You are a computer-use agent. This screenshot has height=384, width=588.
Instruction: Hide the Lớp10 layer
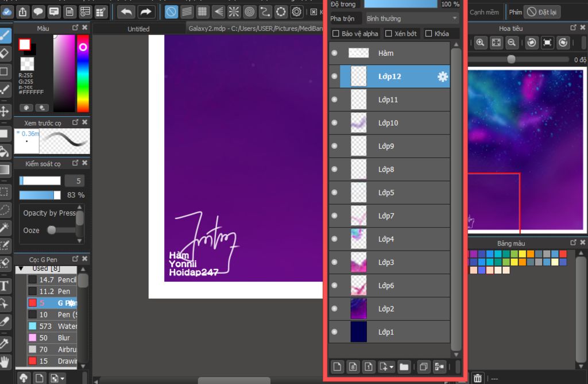coord(335,123)
